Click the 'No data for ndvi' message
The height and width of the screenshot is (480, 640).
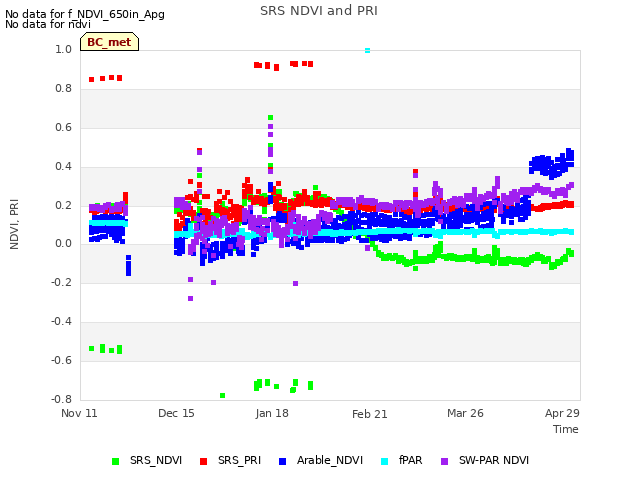[x=48, y=24]
